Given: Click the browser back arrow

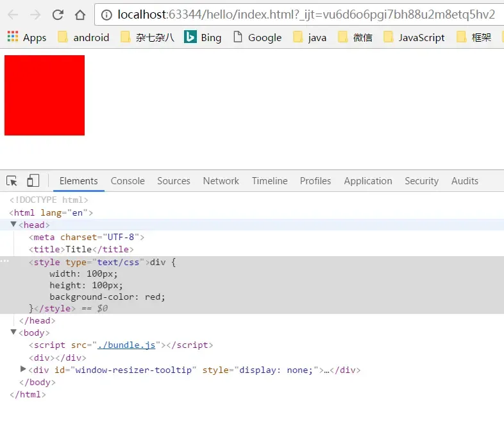Looking at the screenshot, I should [13, 15].
